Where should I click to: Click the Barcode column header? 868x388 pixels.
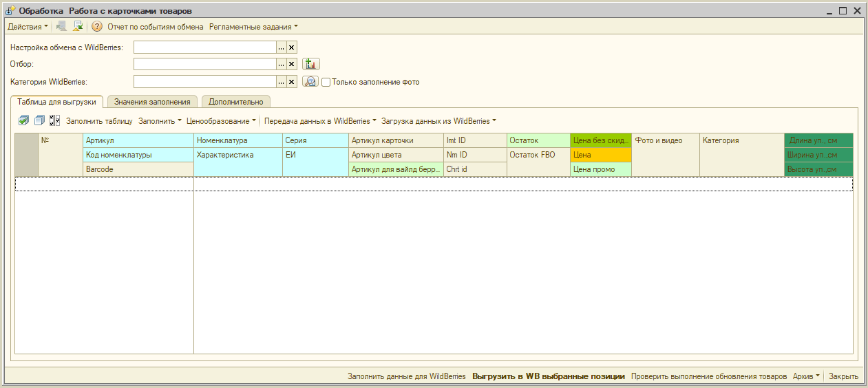click(x=138, y=169)
